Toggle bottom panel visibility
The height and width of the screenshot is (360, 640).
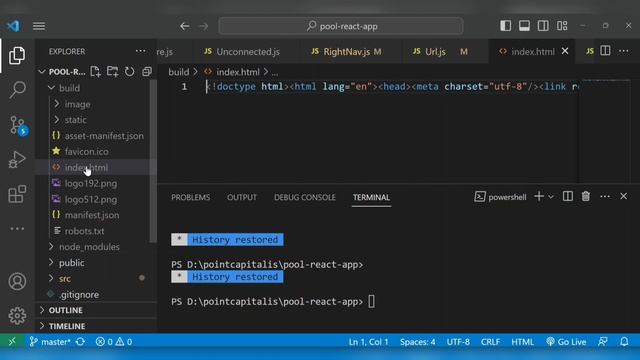pyautogui.click(x=524, y=26)
